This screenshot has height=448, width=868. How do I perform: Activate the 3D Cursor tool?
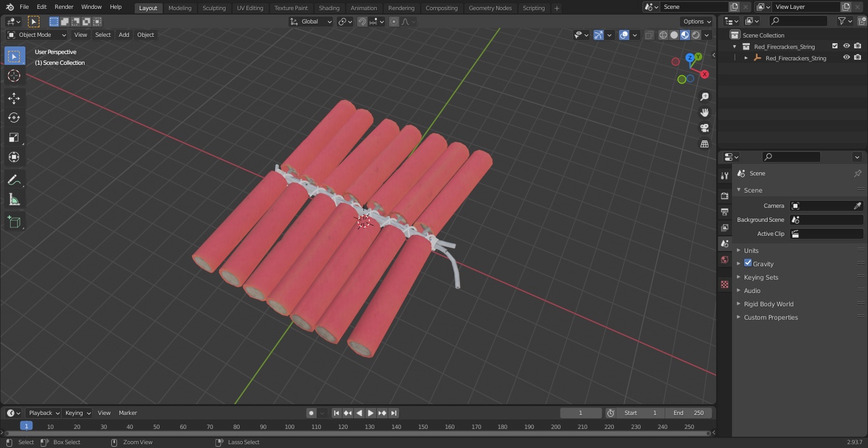(14, 76)
